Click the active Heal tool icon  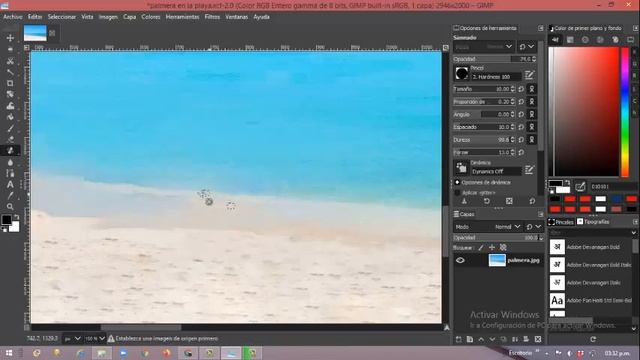(10, 151)
